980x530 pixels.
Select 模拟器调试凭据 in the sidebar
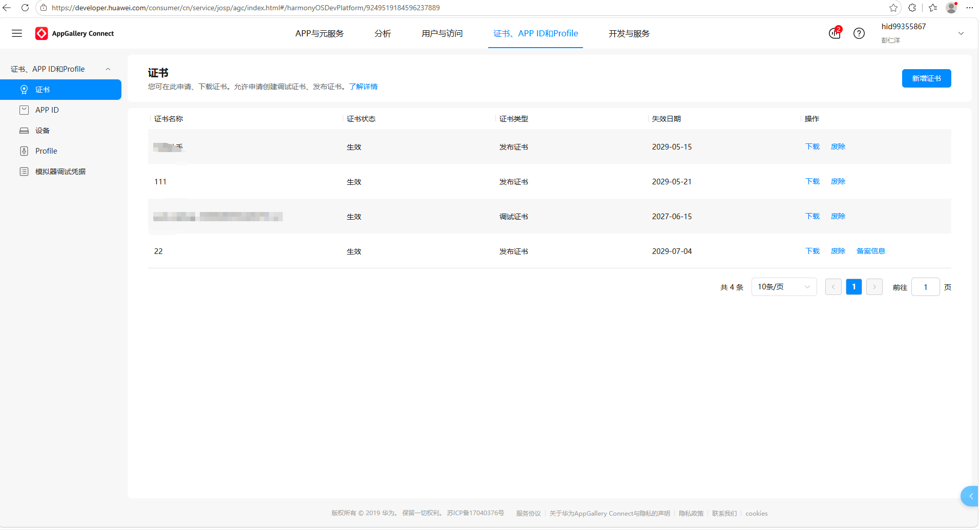pos(60,172)
